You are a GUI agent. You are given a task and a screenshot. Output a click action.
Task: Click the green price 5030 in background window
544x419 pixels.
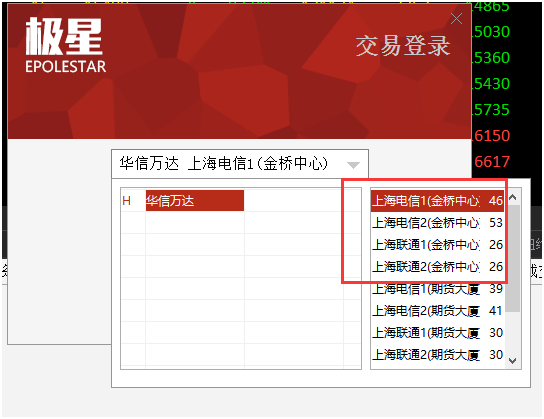click(x=491, y=32)
